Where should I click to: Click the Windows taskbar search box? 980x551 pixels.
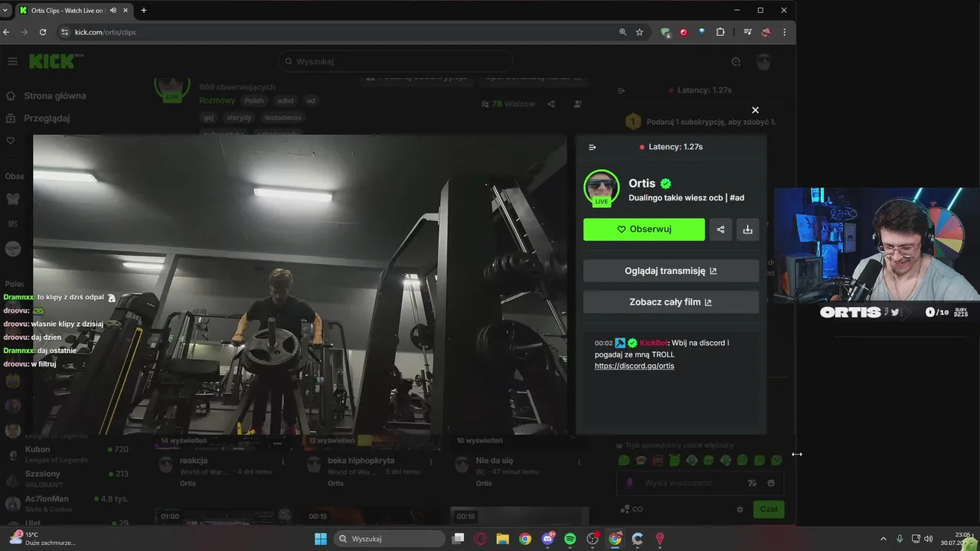coord(390,539)
